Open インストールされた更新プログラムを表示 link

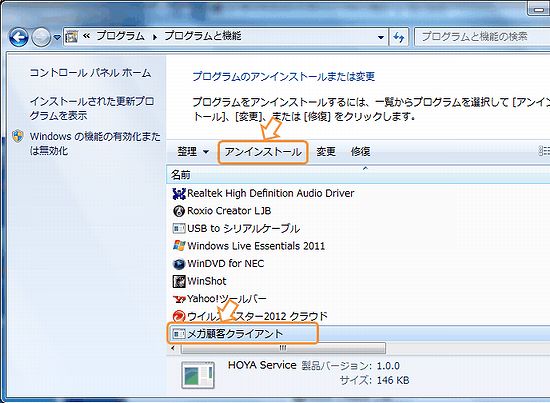pos(92,108)
